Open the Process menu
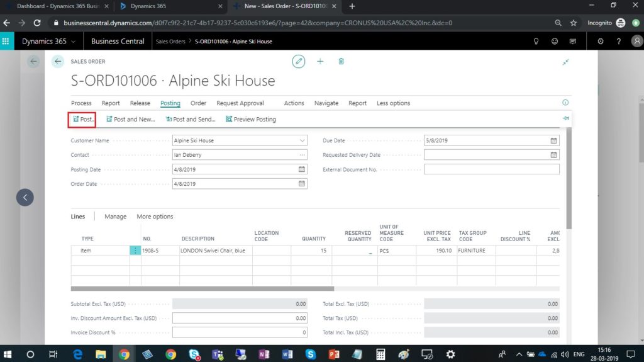The image size is (644, 362). pos(81,103)
